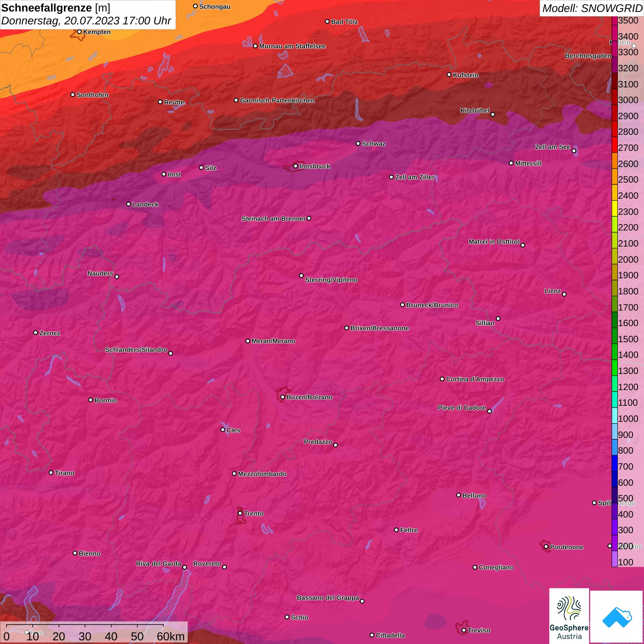The image size is (644, 644).
Task: Click the Garmisch-Partenkirchen label
Action: coord(277,100)
